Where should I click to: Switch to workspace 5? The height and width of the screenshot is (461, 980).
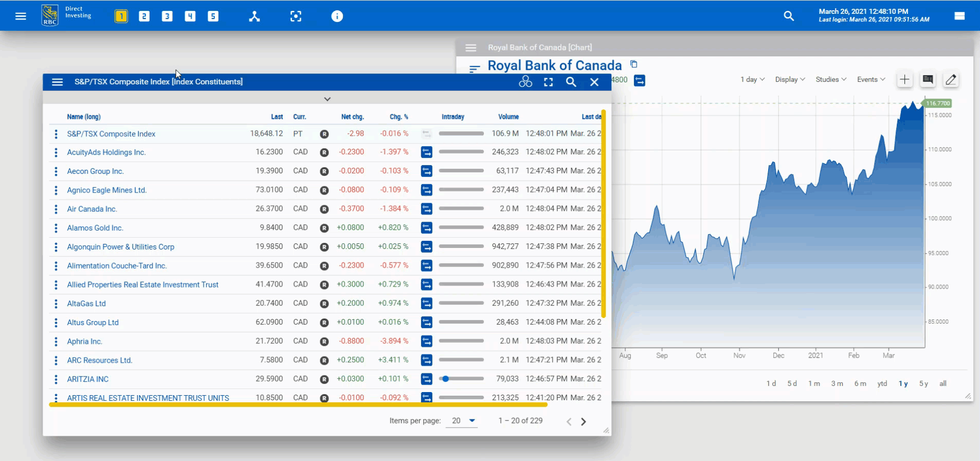213,16
